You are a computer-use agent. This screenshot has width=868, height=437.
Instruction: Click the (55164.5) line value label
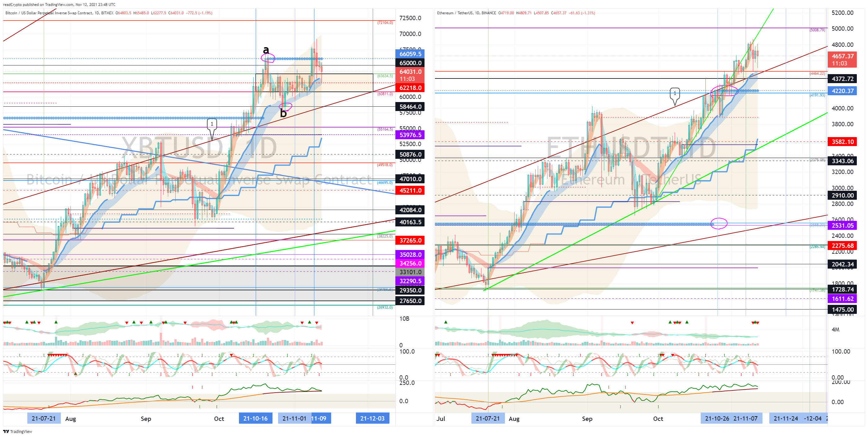385,129
